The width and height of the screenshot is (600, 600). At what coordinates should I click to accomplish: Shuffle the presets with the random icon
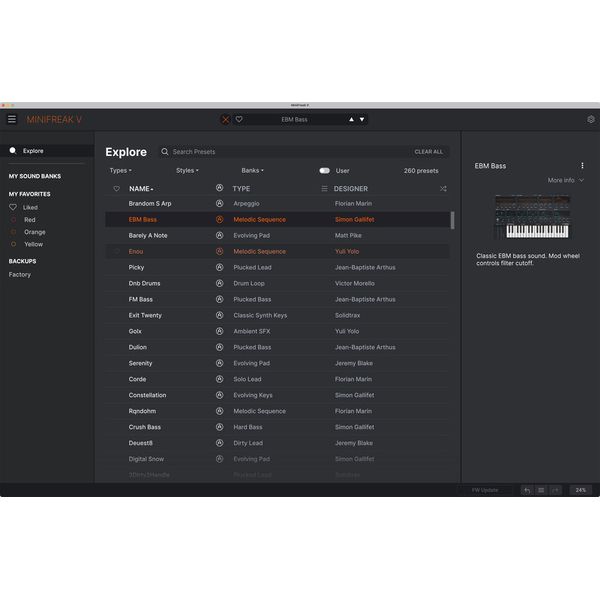(x=443, y=189)
